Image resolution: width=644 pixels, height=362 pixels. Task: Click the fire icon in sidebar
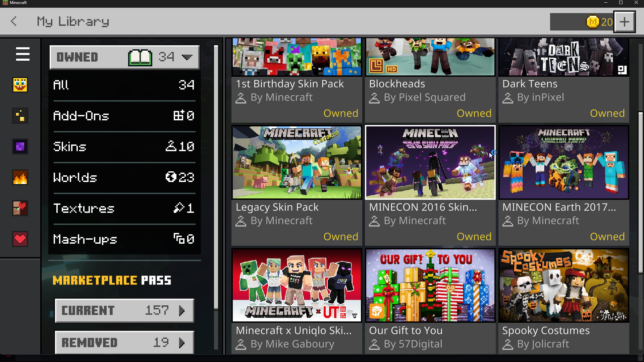(20, 177)
